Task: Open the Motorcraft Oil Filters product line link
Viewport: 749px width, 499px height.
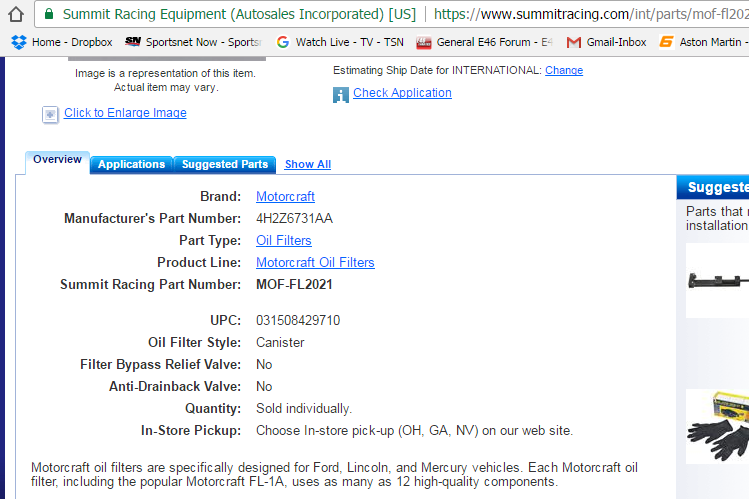Action: coord(315,262)
